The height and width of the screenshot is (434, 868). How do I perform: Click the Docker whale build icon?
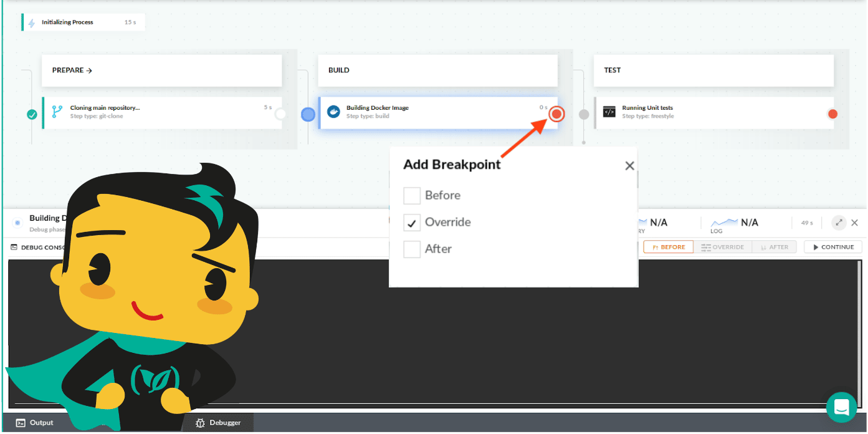point(333,112)
